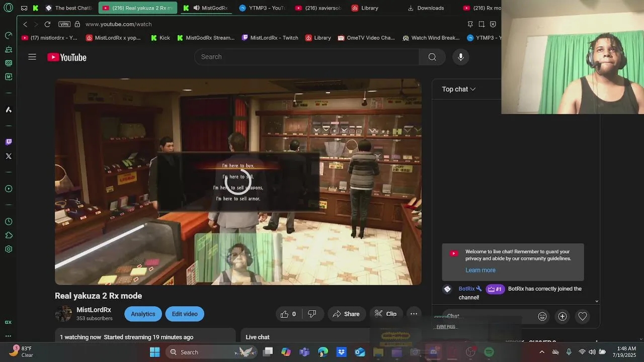Follow Learn more link in chat
Screen dimensions: 644x362
pyautogui.click(x=480, y=270)
